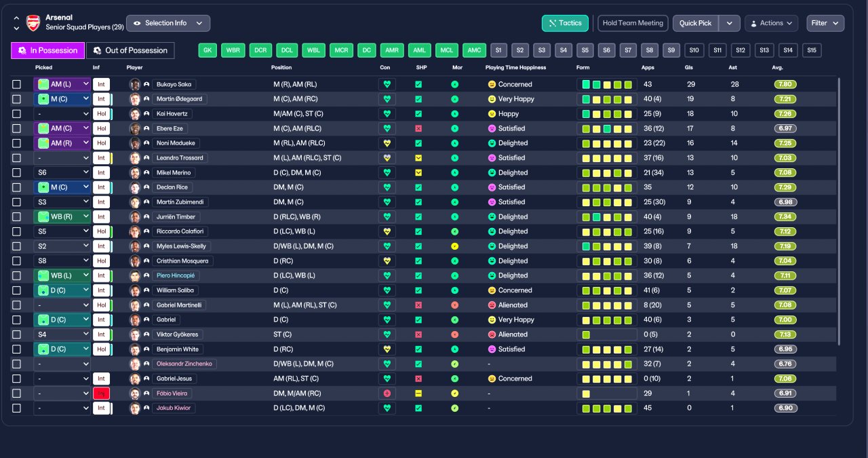The height and width of the screenshot is (458, 868).
Task: Switch to the In Possession tab
Action: [47, 50]
